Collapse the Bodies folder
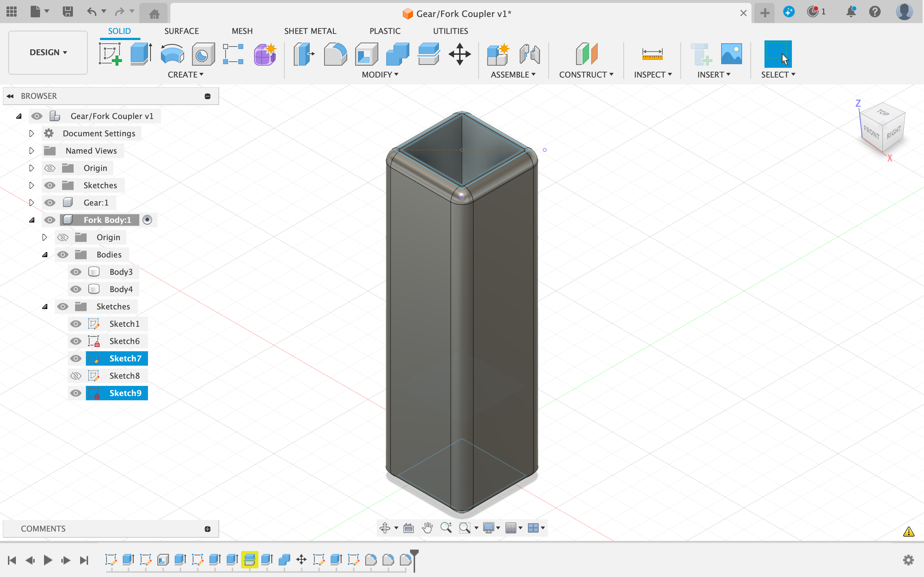This screenshot has height=577, width=924. coord(45,254)
